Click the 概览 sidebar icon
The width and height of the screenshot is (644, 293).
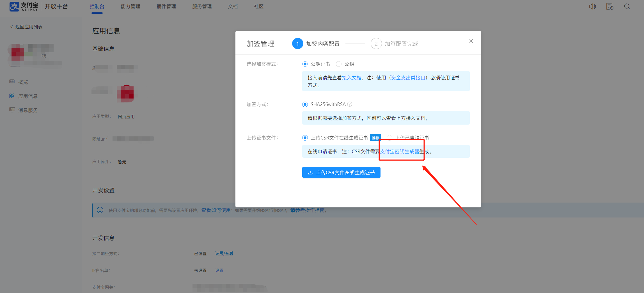[x=12, y=82]
